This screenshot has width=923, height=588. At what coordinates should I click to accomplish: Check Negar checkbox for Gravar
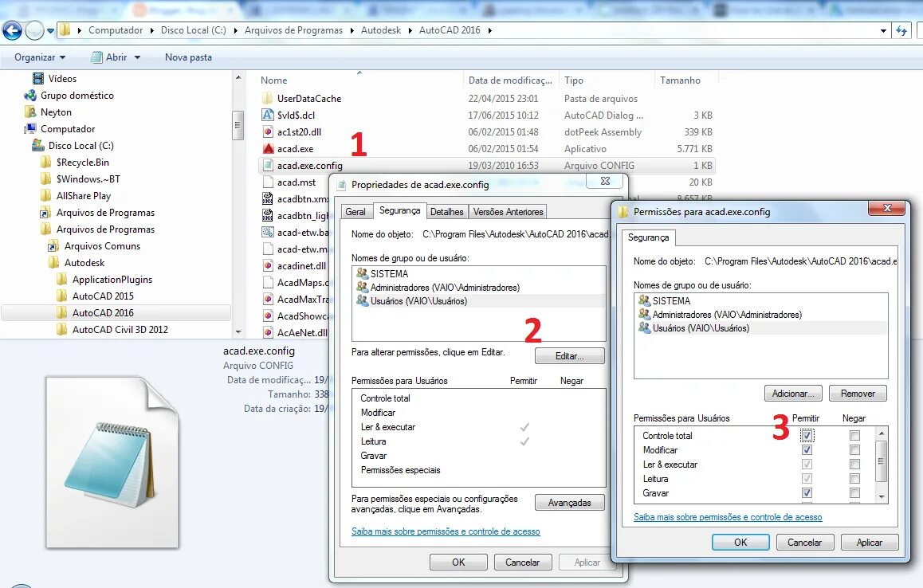(854, 492)
